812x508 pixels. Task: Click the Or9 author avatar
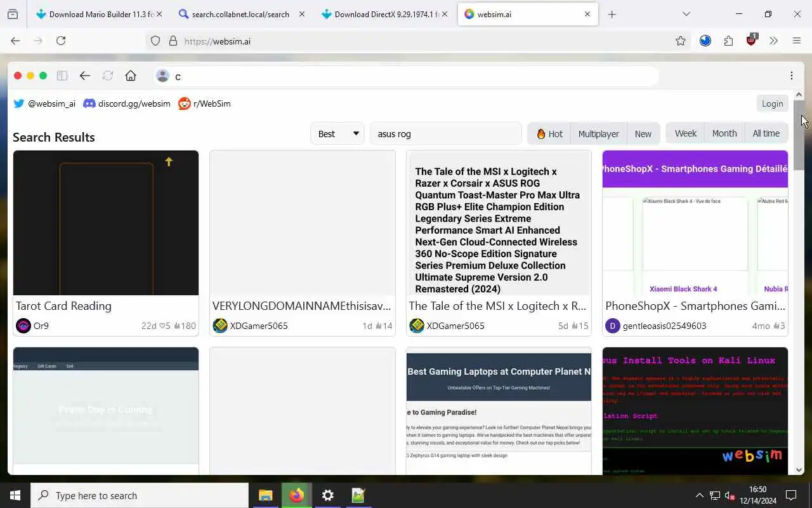23,326
